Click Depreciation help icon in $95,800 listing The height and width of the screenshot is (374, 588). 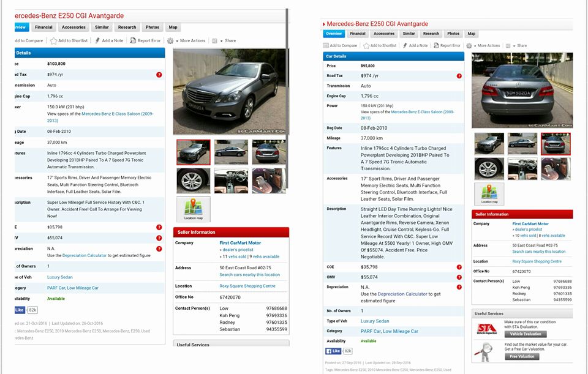pos(459,287)
